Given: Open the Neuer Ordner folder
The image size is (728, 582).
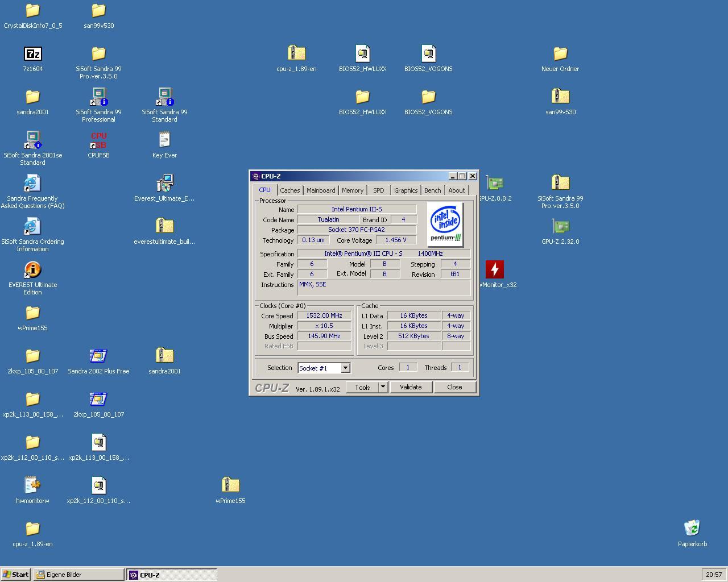Looking at the screenshot, I should pyautogui.click(x=560, y=54).
